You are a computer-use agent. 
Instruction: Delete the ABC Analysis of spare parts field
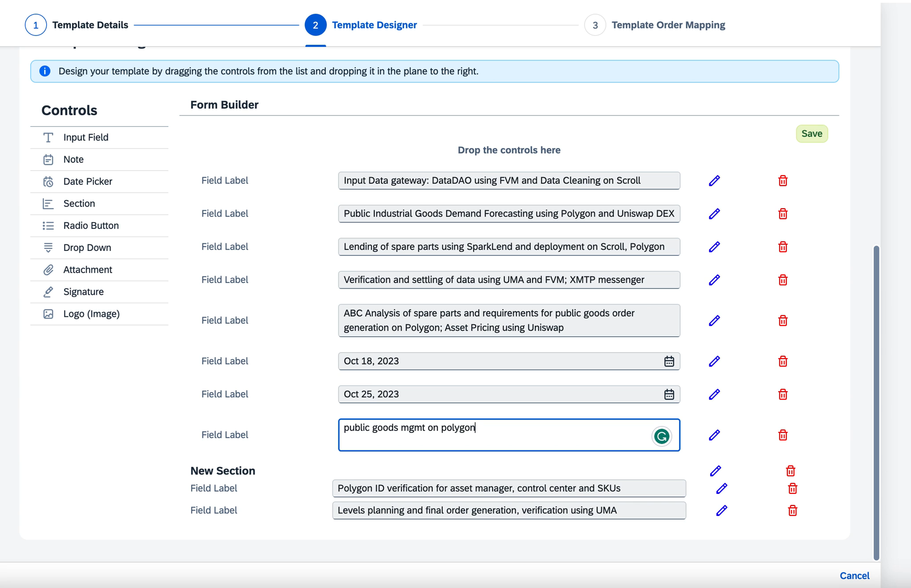pyautogui.click(x=783, y=320)
